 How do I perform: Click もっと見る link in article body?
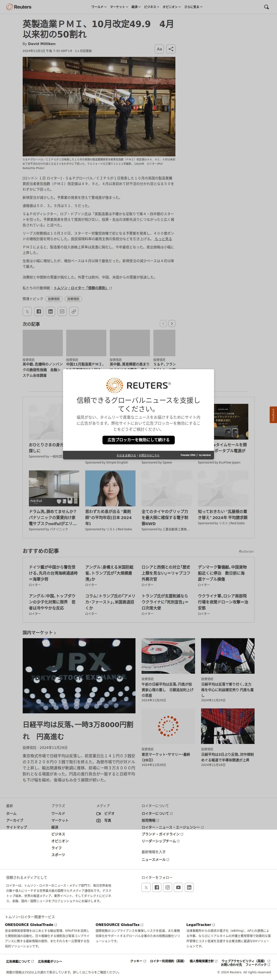coord(163,239)
